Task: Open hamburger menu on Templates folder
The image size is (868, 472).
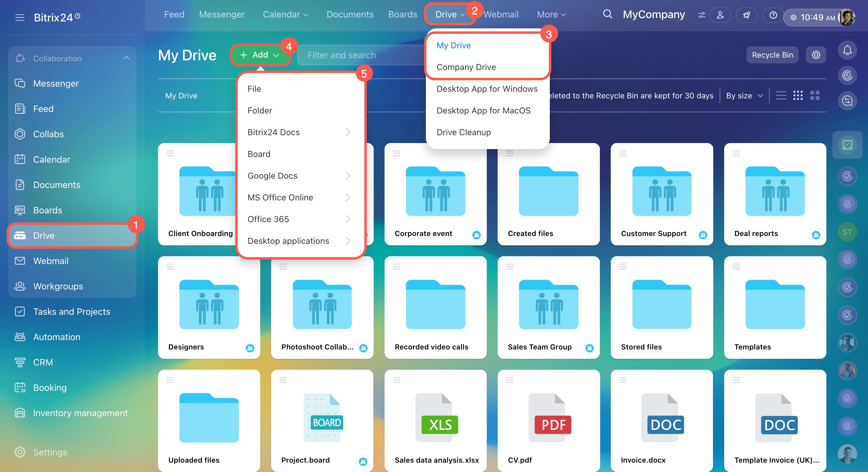Action: [736, 267]
